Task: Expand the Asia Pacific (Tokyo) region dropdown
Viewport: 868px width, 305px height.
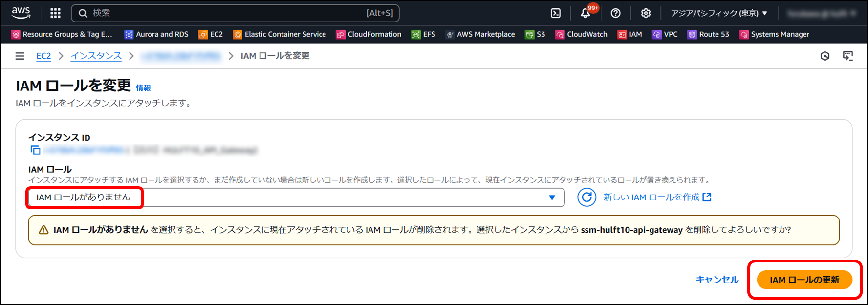Action: (719, 13)
